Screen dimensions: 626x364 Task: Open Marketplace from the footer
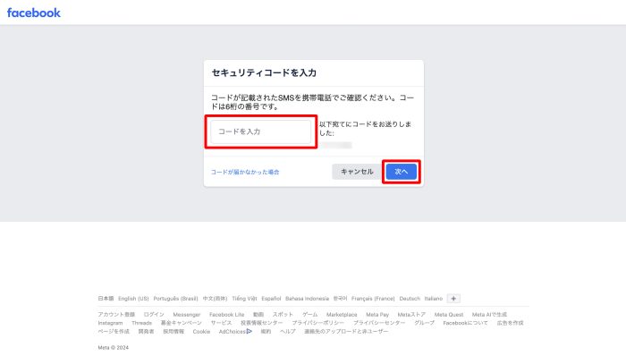(x=342, y=315)
